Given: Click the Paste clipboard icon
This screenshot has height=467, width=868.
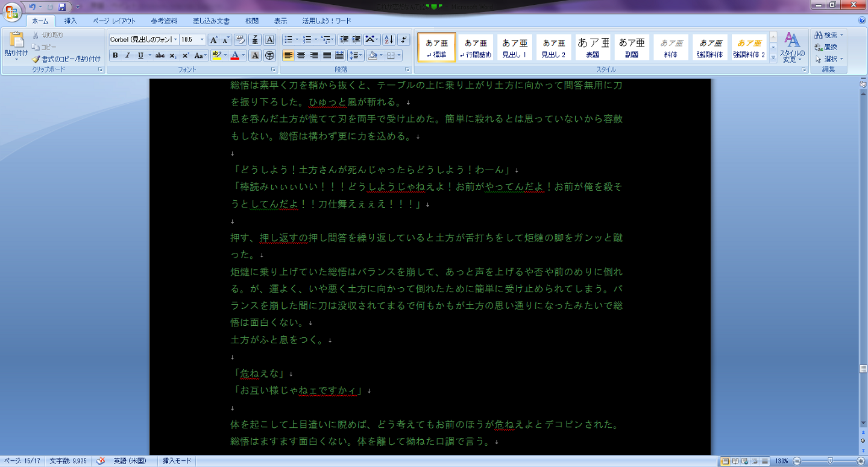Looking at the screenshot, I should coord(16,40).
